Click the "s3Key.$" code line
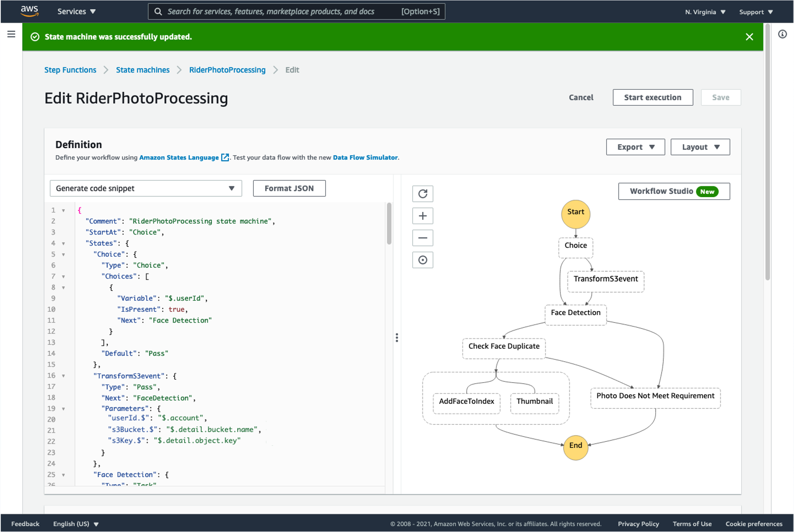Viewport: 794px width, 532px height. click(x=174, y=441)
